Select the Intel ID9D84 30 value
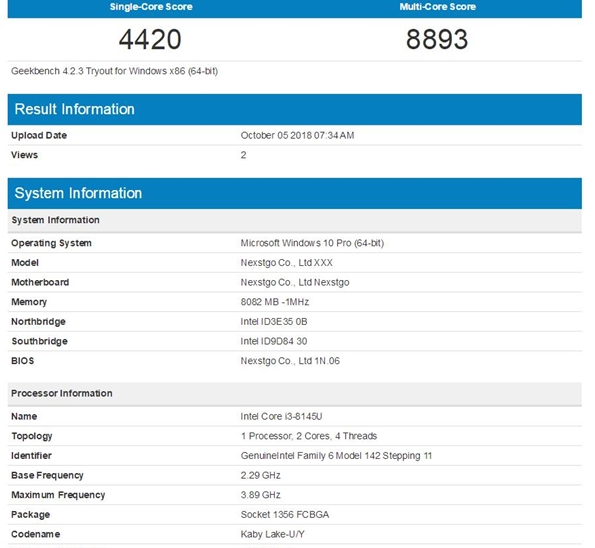The height and width of the screenshot is (548, 595). pos(274,341)
